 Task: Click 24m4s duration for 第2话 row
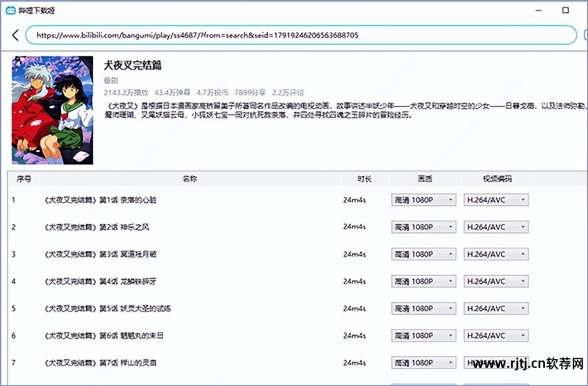(354, 227)
